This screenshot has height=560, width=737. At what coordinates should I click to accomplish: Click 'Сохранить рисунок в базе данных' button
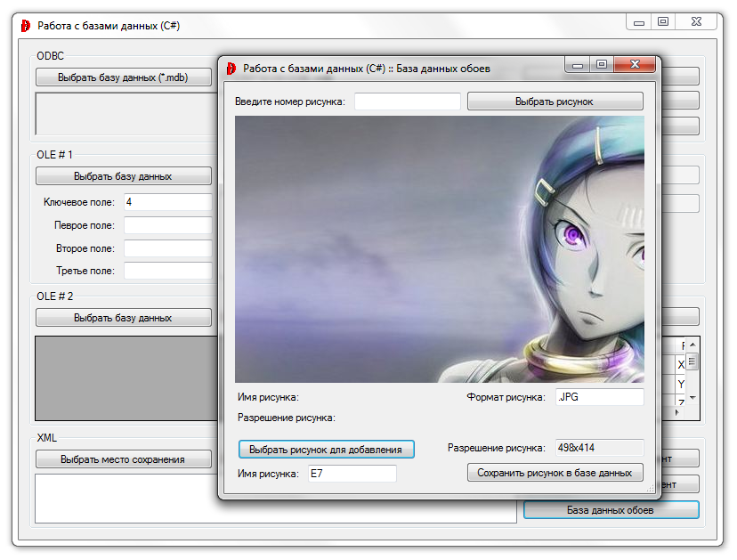(x=555, y=473)
